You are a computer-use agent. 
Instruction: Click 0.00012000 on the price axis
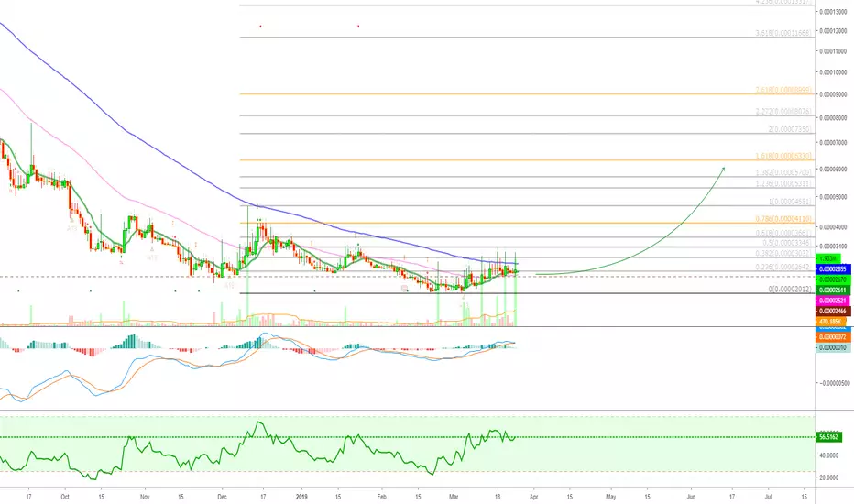point(833,31)
